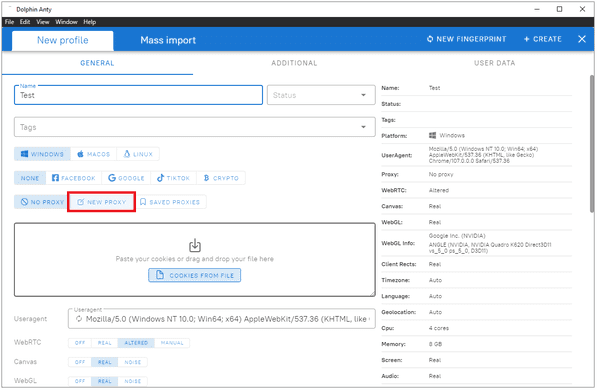This screenshot has height=391, width=597.
Task: Select the New Proxy option
Action: tap(102, 202)
